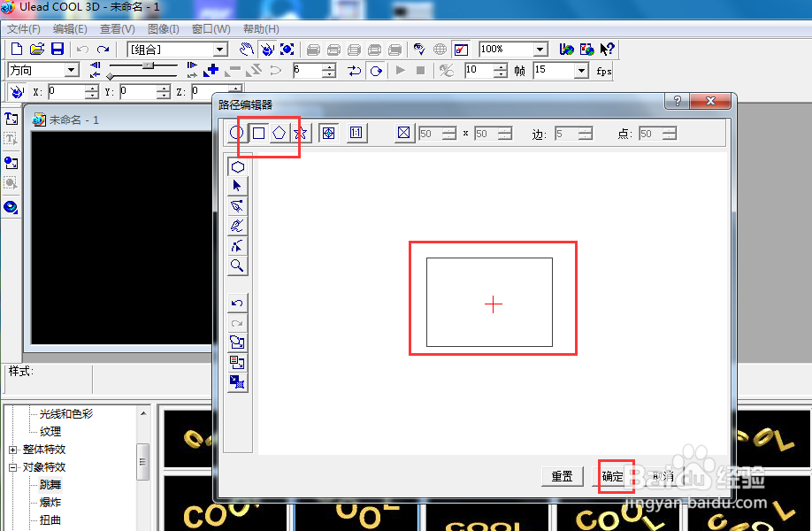Select 跳舞 in the effects tree

50,484
